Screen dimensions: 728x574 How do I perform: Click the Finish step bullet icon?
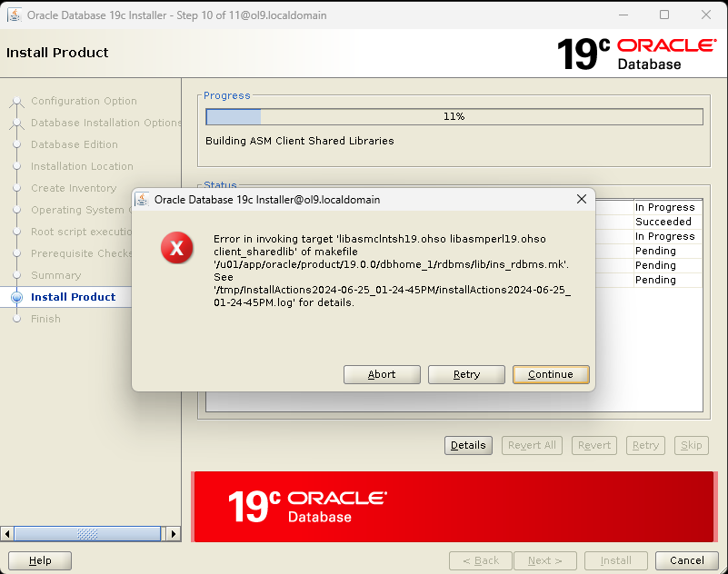16,319
